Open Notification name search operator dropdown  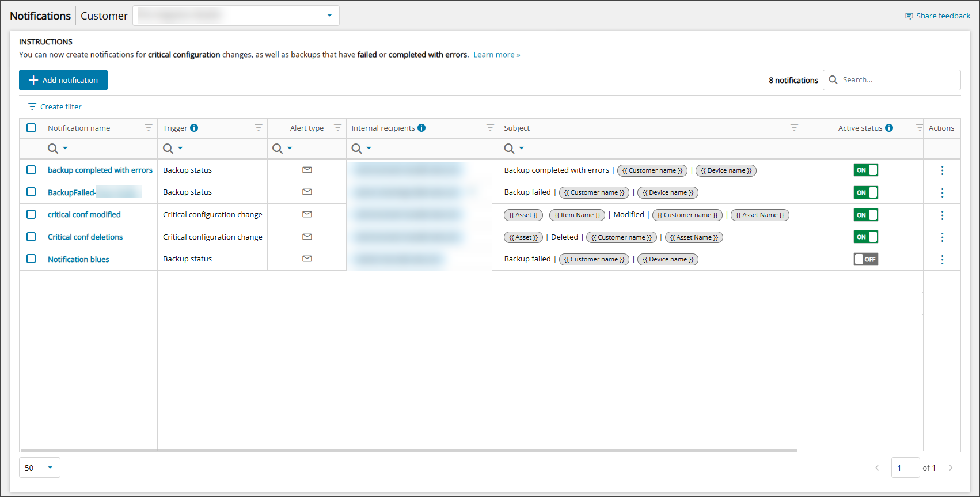[x=65, y=148]
